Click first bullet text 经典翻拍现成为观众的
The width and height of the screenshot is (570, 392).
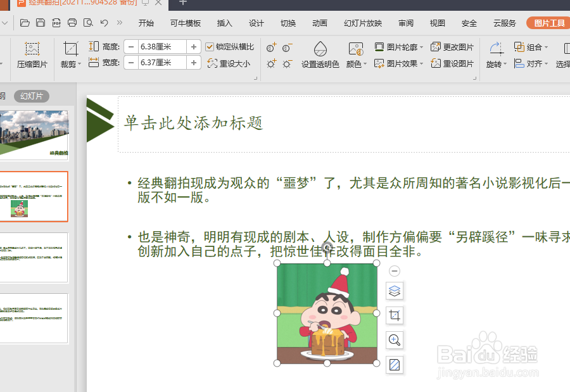pyautogui.click(x=203, y=183)
